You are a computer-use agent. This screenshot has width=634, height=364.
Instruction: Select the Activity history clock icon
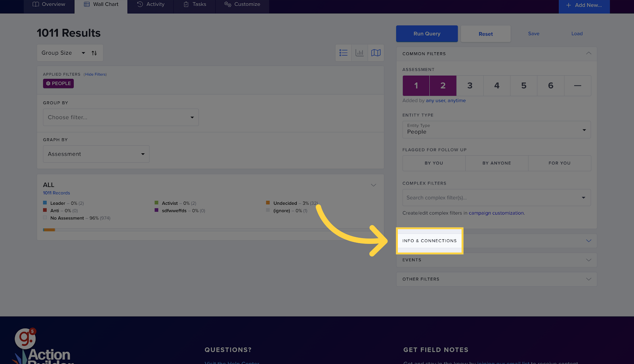click(139, 4)
